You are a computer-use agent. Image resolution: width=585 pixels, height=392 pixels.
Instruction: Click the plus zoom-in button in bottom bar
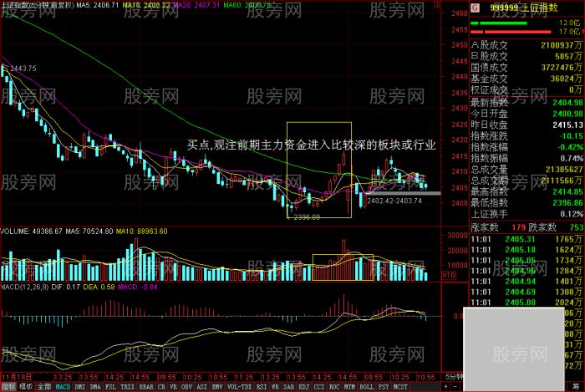446,387
